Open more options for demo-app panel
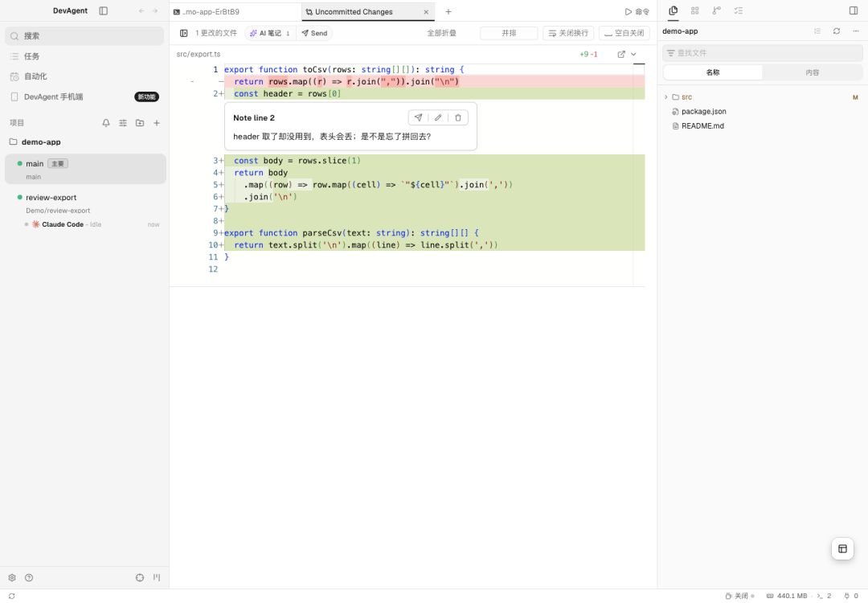Screen dimensions: 868x603 (x=856, y=31)
